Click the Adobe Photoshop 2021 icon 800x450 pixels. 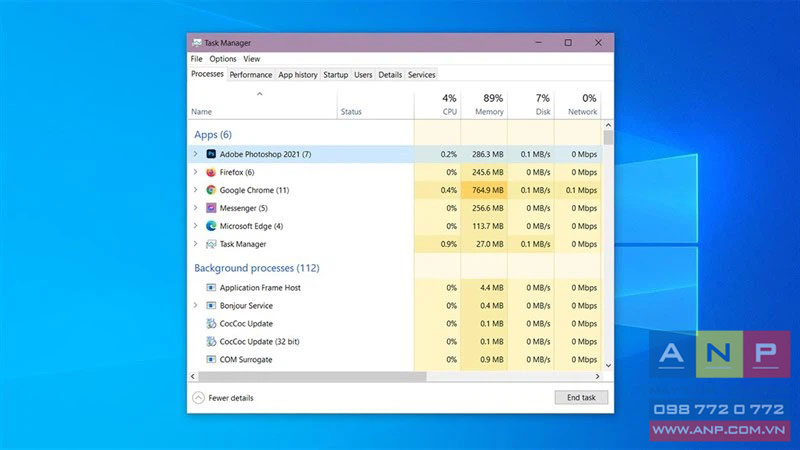(211, 154)
